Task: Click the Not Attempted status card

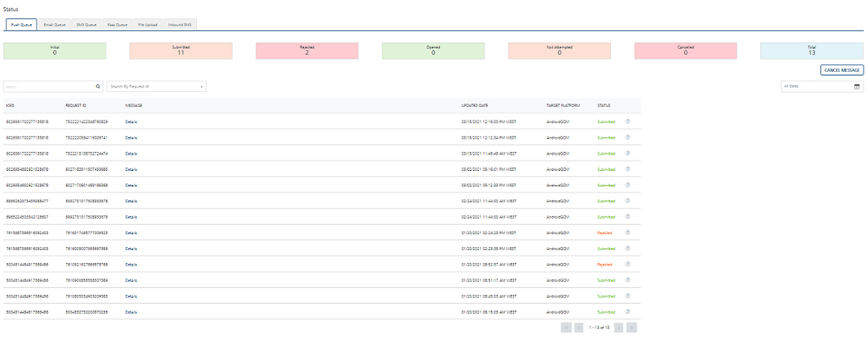Action: [560, 50]
